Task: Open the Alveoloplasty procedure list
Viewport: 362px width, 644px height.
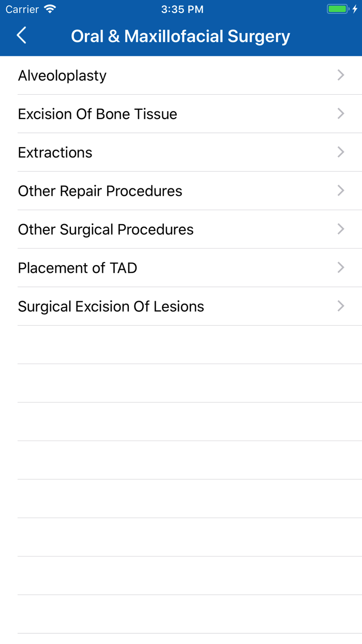Action: click(181, 75)
